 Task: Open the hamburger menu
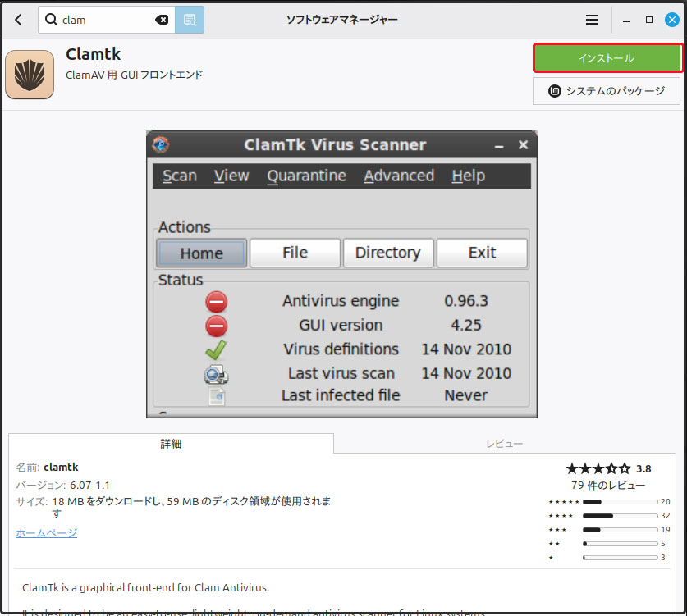click(x=592, y=20)
